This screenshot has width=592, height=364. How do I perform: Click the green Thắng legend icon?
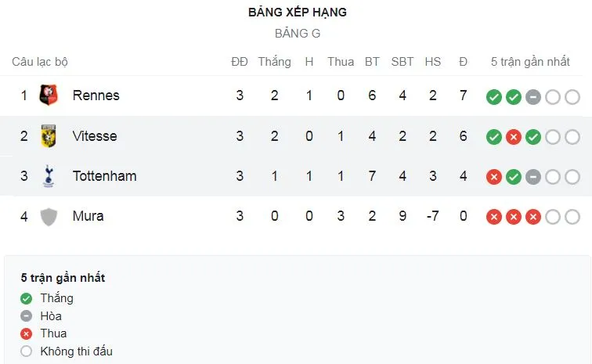coord(27,298)
